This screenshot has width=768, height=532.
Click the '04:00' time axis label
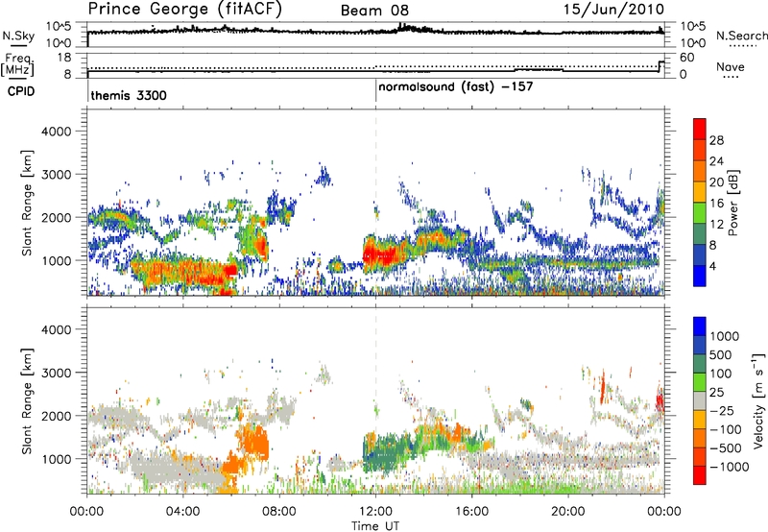tap(182, 512)
